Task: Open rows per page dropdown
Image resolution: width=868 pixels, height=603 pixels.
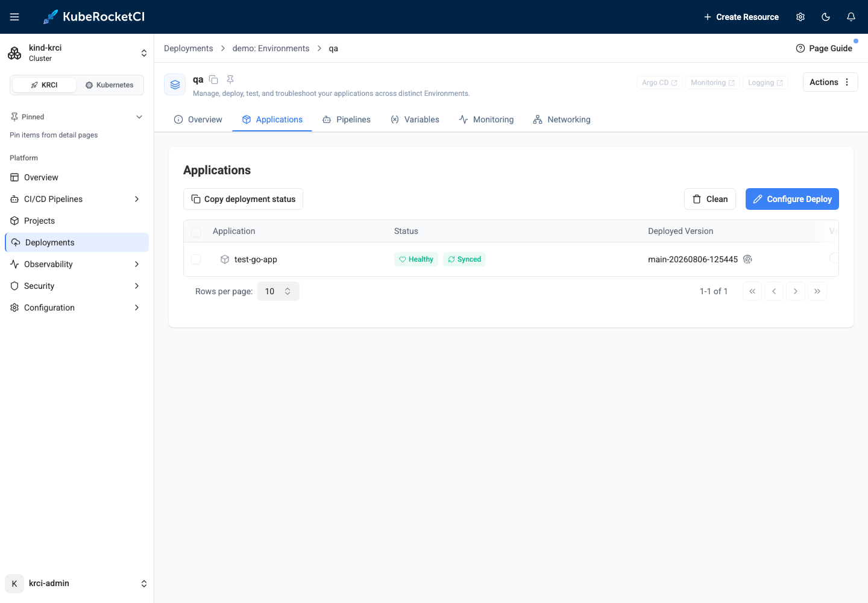Action: (278, 291)
